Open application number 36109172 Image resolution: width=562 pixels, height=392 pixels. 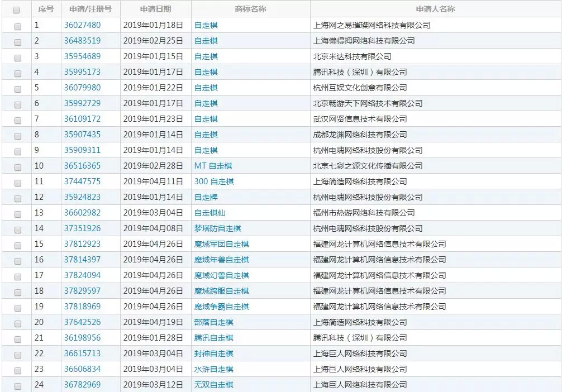coord(83,119)
